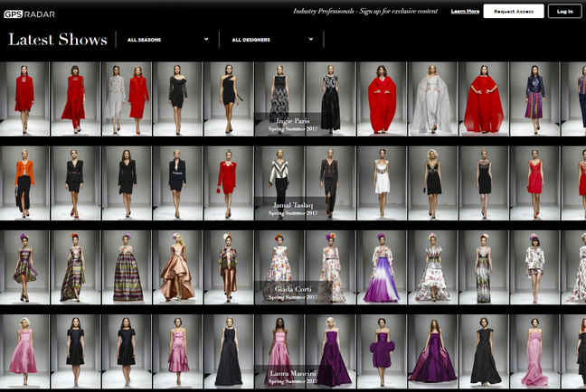Open the Ingie Paris Spring Summer 2017 show

pos(289,124)
